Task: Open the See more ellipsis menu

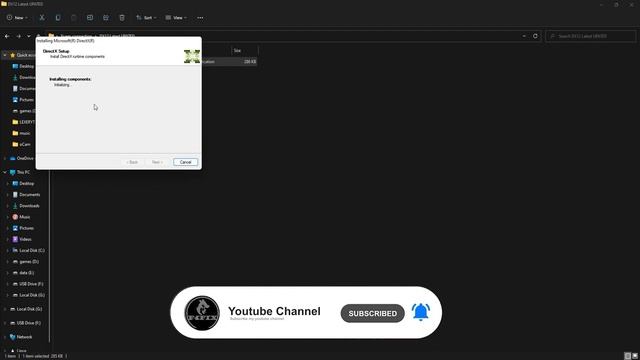Action: point(200,18)
